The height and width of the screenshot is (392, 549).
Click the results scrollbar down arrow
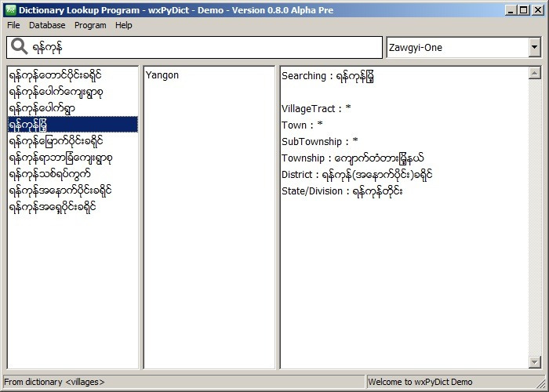pyautogui.click(x=535, y=362)
